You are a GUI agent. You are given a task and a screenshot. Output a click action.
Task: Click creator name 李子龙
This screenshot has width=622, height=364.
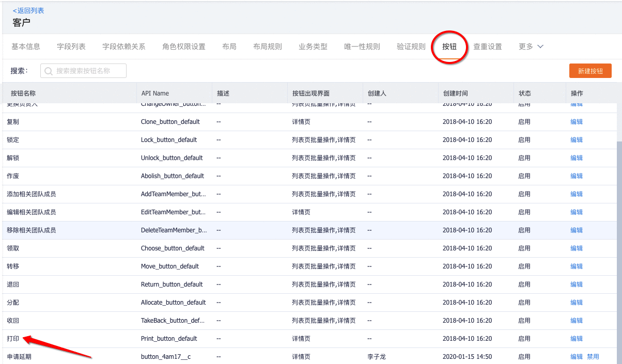pyautogui.click(x=377, y=357)
